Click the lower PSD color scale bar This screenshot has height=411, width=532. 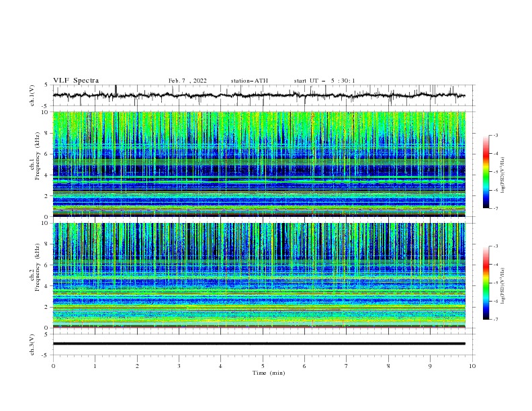[486, 283]
